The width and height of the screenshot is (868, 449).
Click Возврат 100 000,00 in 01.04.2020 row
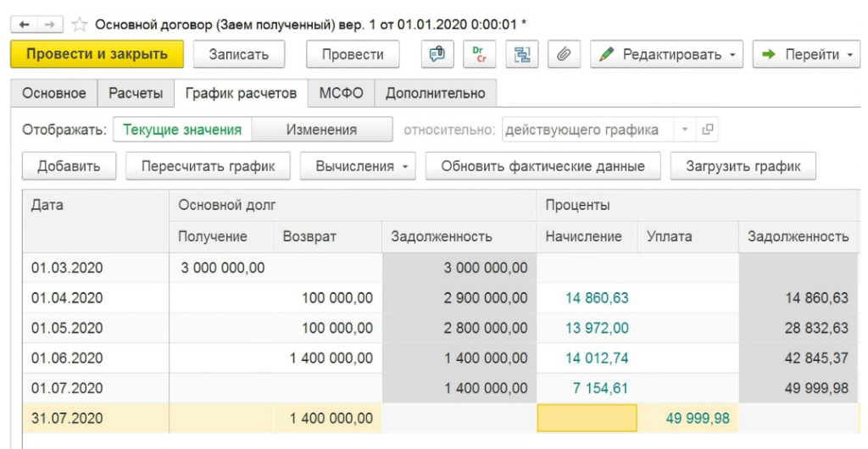click(x=337, y=298)
